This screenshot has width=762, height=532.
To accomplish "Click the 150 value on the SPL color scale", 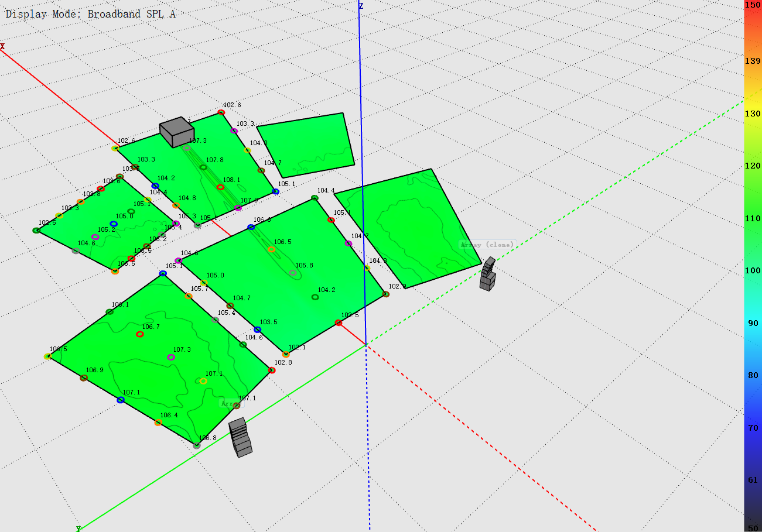I will pyautogui.click(x=753, y=5).
